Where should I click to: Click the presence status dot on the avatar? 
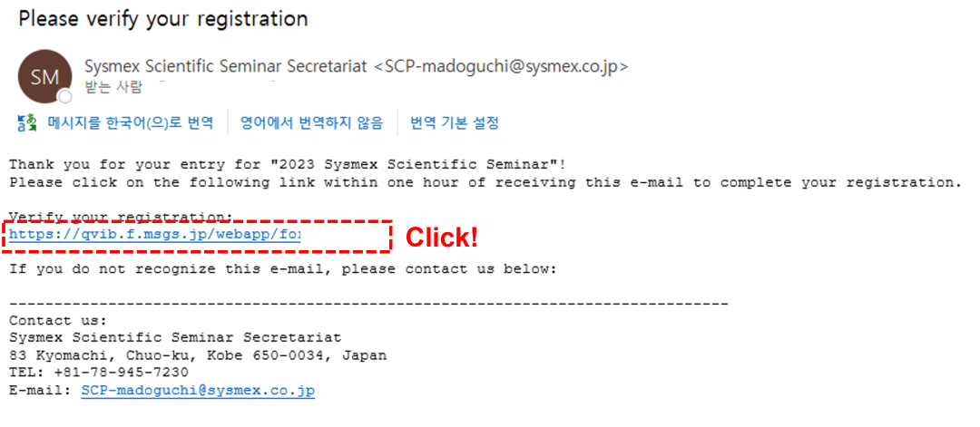pos(65,97)
